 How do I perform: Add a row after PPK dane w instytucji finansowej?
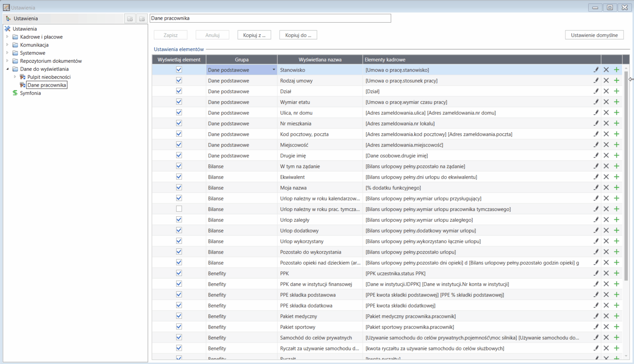[616, 284]
